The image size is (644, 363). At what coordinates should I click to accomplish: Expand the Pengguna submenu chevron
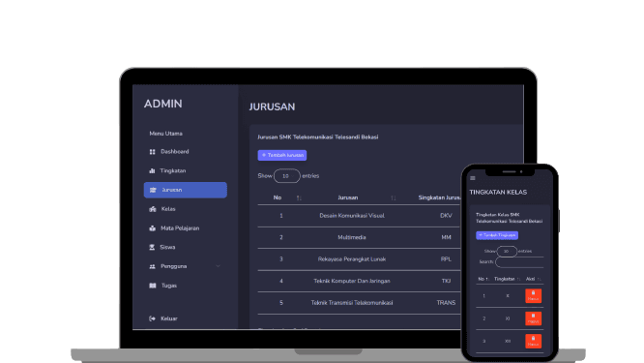pyautogui.click(x=218, y=266)
